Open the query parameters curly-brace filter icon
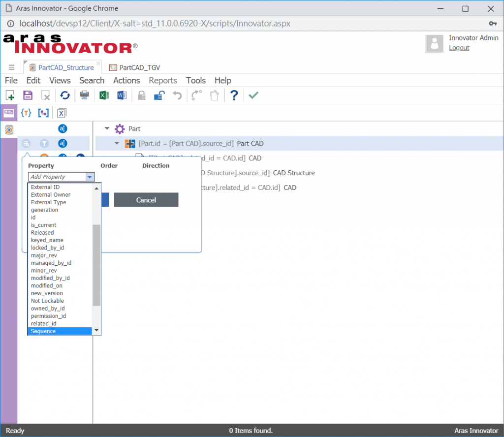This screenshot has height=437, width=504. [26, 113]
